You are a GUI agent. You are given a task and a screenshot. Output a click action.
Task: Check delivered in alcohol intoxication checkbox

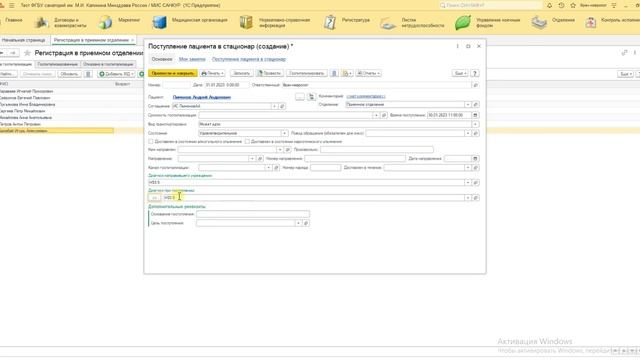point(151,141)
